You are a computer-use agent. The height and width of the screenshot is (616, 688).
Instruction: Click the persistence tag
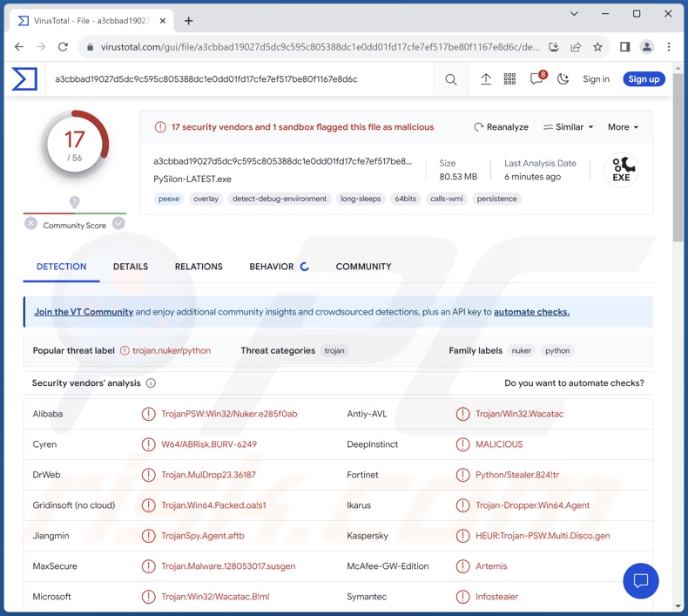(496, 199)
